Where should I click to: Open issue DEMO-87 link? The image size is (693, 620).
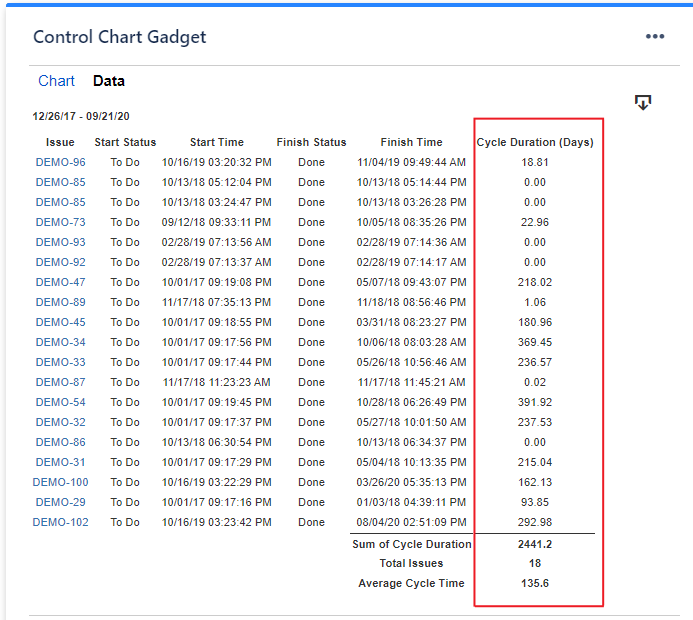61,382
